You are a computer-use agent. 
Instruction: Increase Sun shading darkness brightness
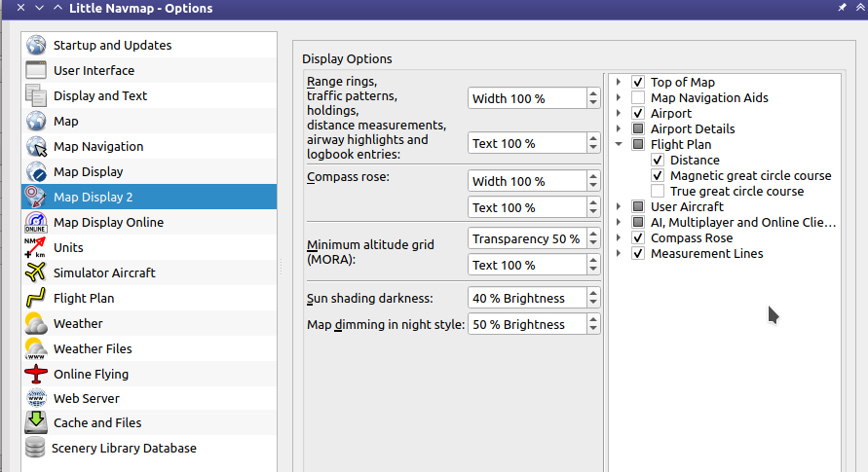pos(593,294)
